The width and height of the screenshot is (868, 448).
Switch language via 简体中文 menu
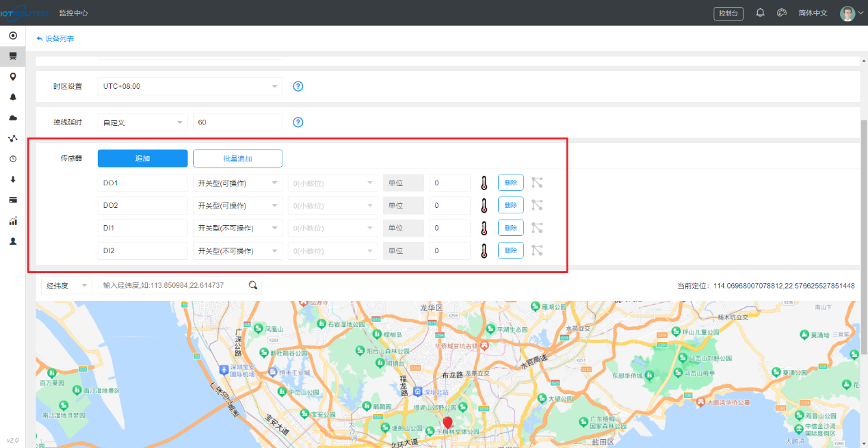813,13
